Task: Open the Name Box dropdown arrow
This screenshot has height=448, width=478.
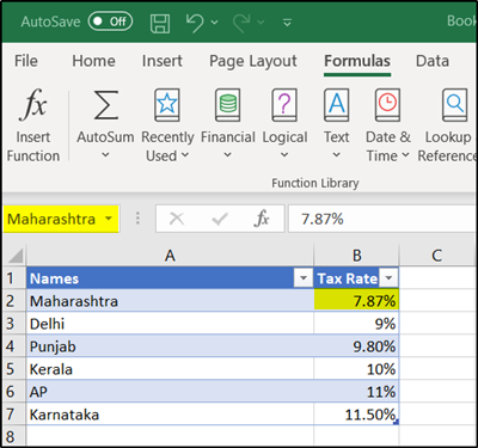Action: pos(108,219)
